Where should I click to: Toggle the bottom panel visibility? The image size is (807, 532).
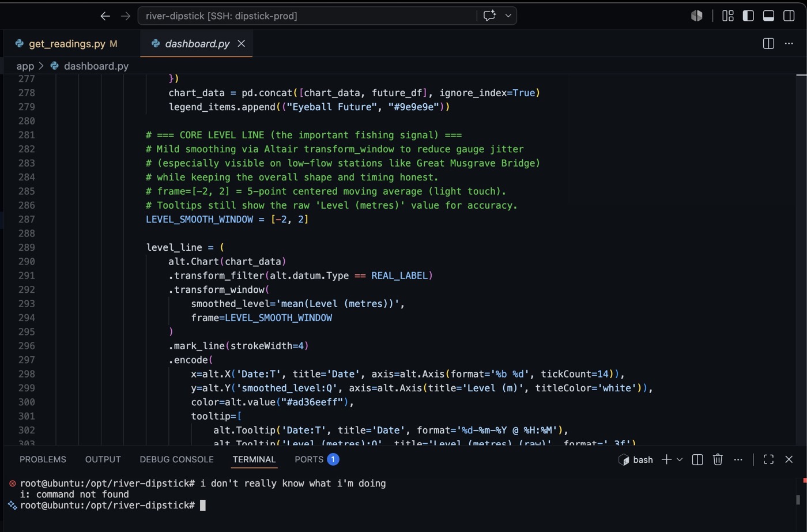(768, 16)
